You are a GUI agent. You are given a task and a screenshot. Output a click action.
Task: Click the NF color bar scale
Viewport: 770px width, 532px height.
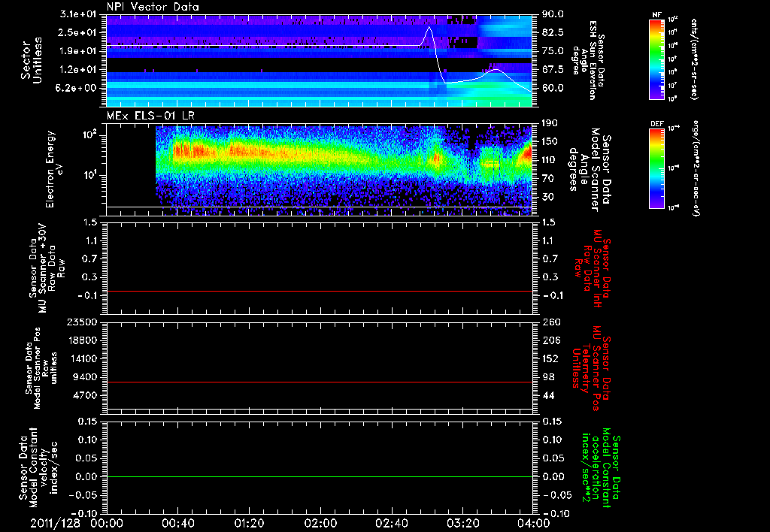point(656,59)
